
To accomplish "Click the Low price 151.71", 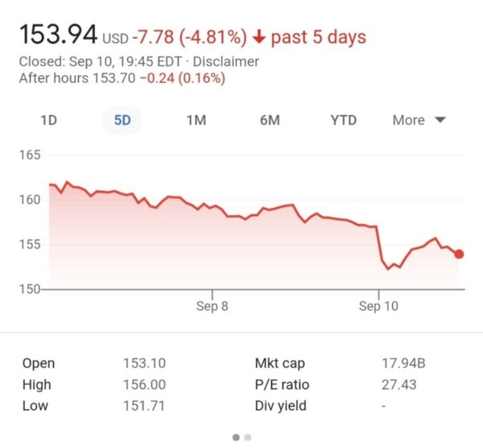I will point(143,405).
